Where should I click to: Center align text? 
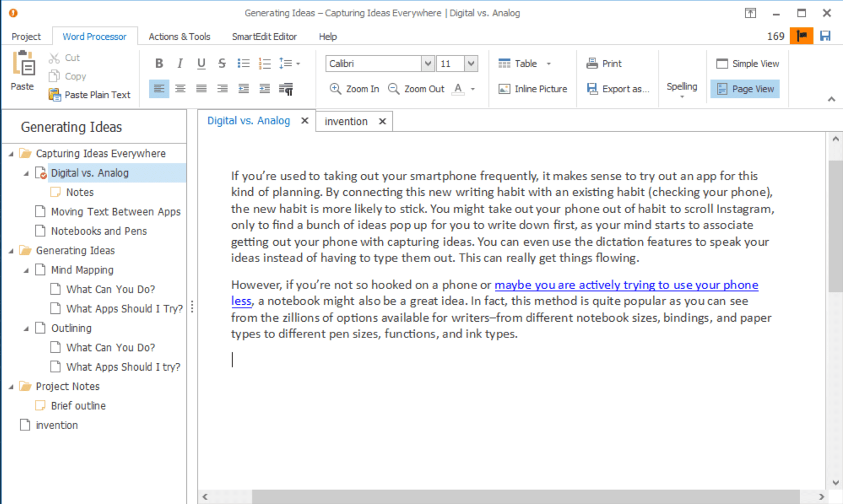click(180, 89)
